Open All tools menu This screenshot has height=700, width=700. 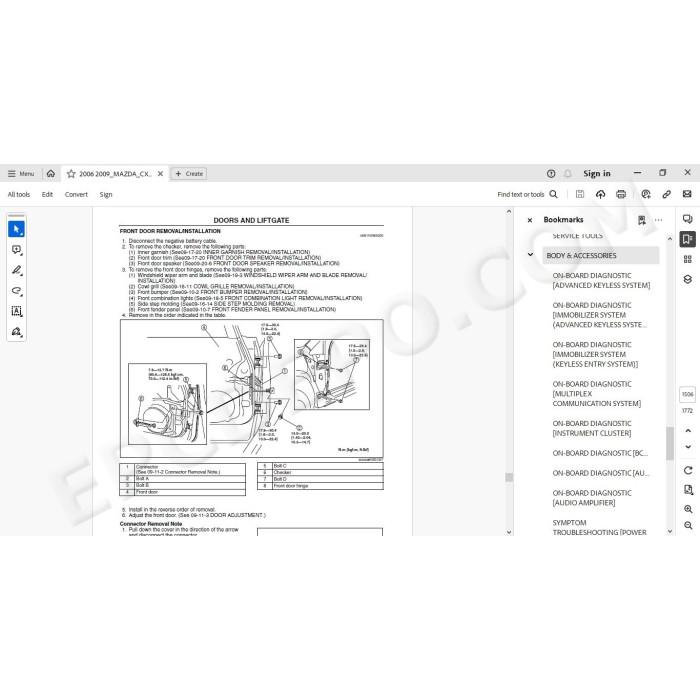click(19, 194)
